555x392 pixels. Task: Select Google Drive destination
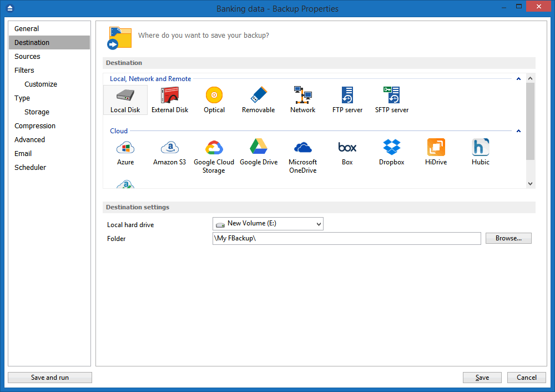pyautogui.click(x=259, y=152)
